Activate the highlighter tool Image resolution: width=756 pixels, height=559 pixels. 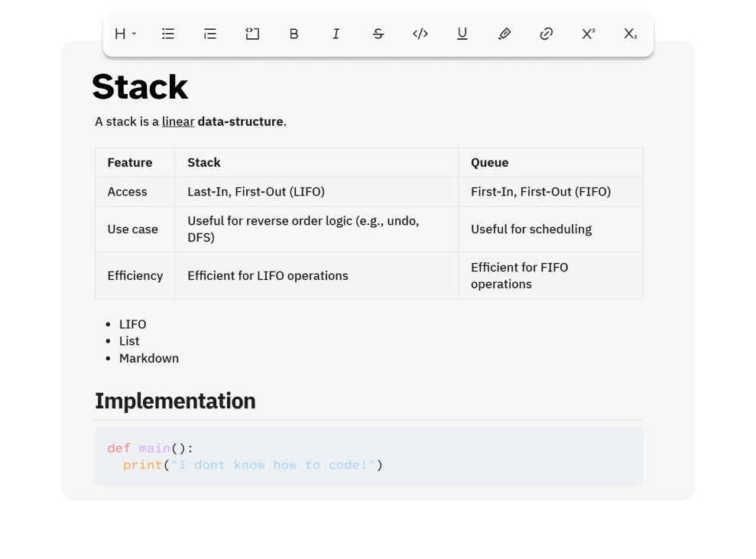tap(504, 34)
